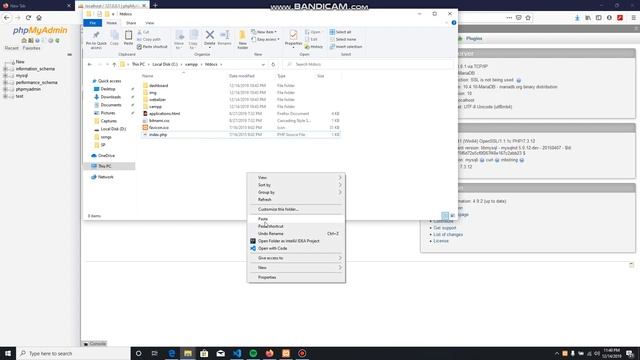Open the Easy access dropdown
The height and width of the screenshot is (360, 640).
(265, 39)
